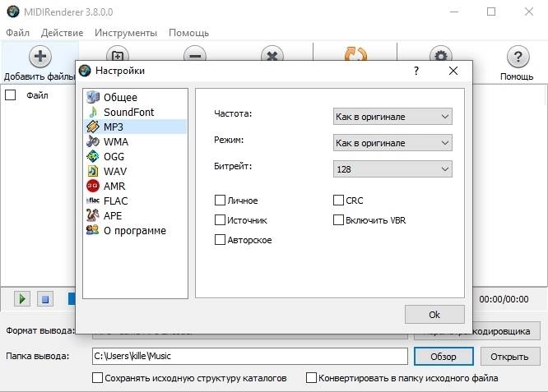Click the Обзор browse button
The height and width of the screenshot is (392, 548).
pyautogui.click(x=444, y=357)
